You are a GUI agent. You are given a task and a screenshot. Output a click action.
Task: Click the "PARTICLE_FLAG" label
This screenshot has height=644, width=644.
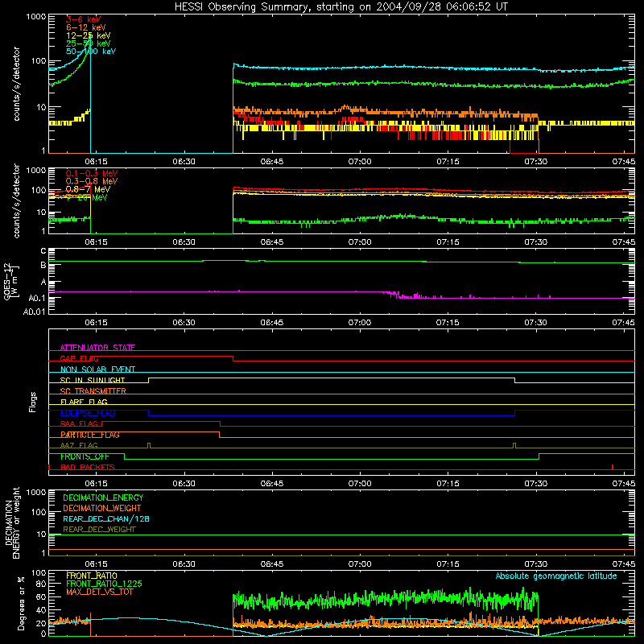[90, 435]
